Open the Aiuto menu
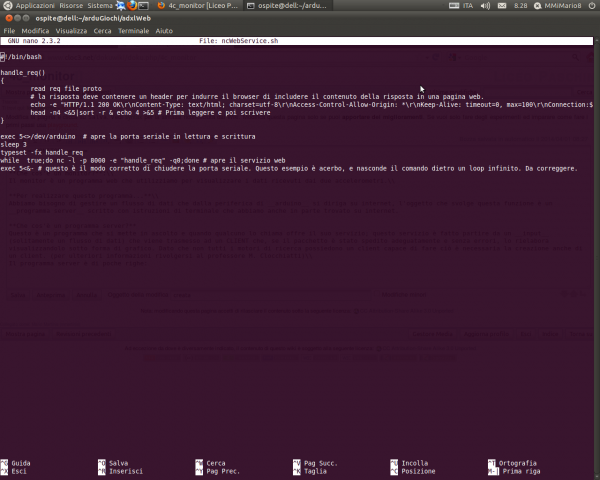600x480 pixels. (x=164, y=31)
